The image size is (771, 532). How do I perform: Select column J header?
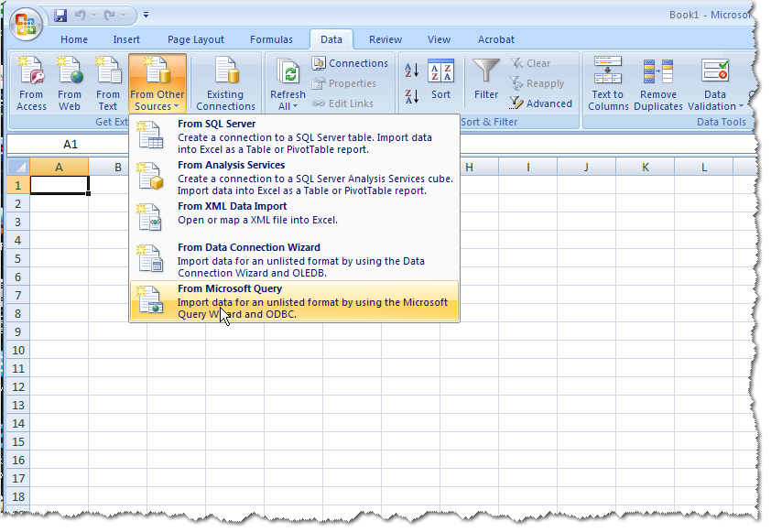click(586, 168)
